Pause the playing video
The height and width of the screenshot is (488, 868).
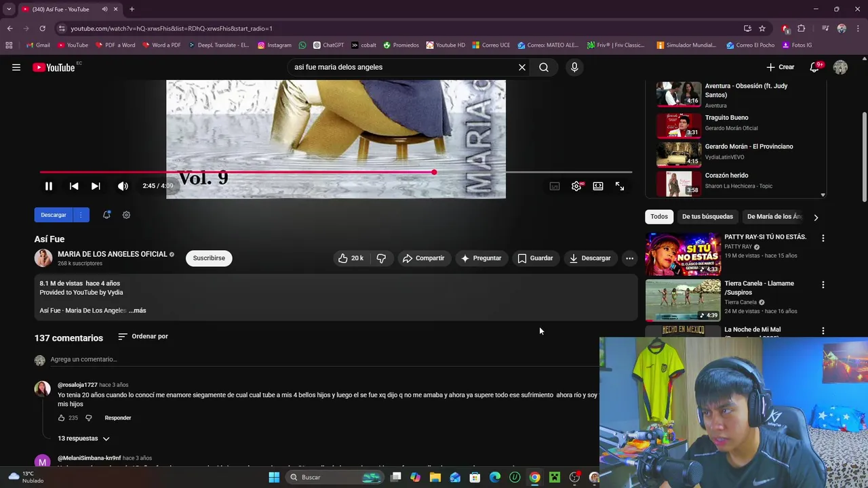[x=49, y=186]
